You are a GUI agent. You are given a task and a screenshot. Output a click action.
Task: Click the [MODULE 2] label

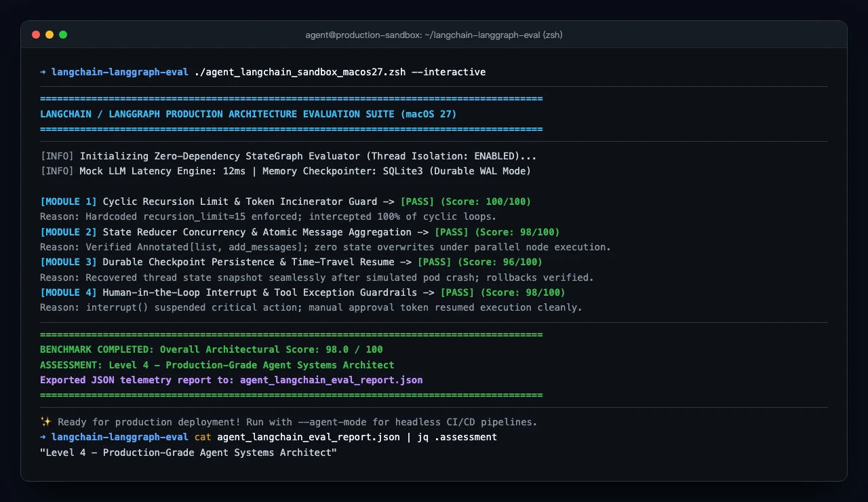[x=68, y=232]
